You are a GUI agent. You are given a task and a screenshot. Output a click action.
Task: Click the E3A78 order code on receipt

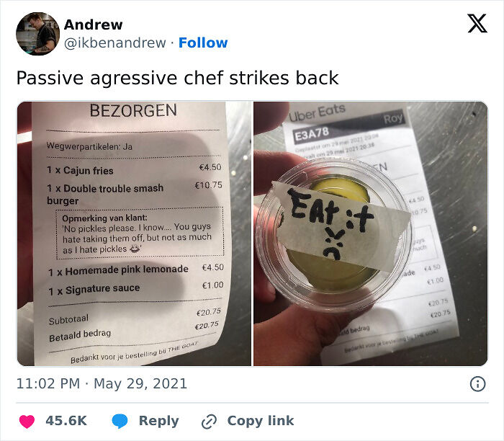[x=312, y=134]
